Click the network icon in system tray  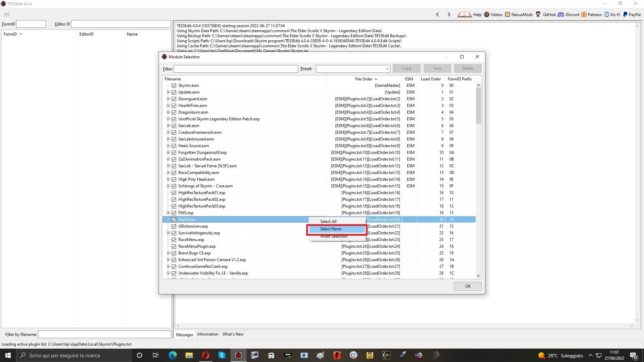click(x=599, y=355)
